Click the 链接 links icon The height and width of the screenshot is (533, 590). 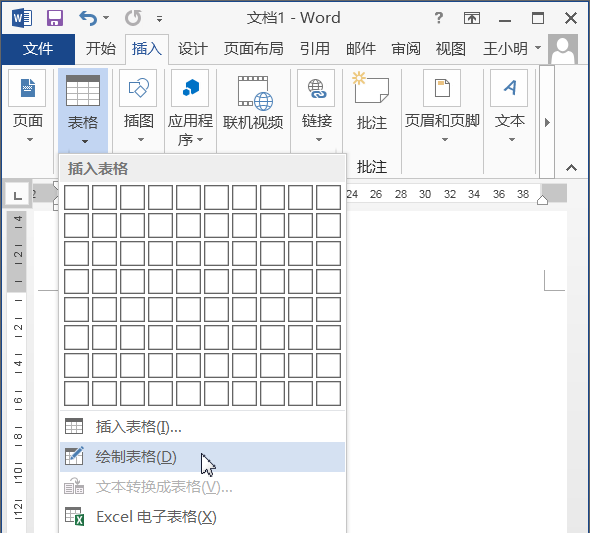click(316, 88)
